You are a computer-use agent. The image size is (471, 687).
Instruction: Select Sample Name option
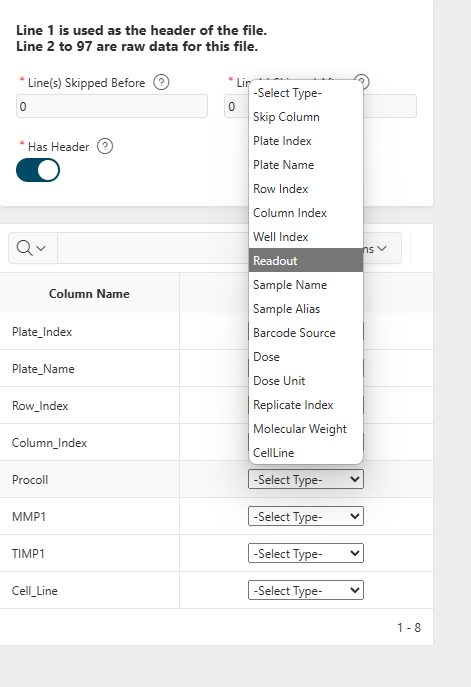click(x=306, y=285)
